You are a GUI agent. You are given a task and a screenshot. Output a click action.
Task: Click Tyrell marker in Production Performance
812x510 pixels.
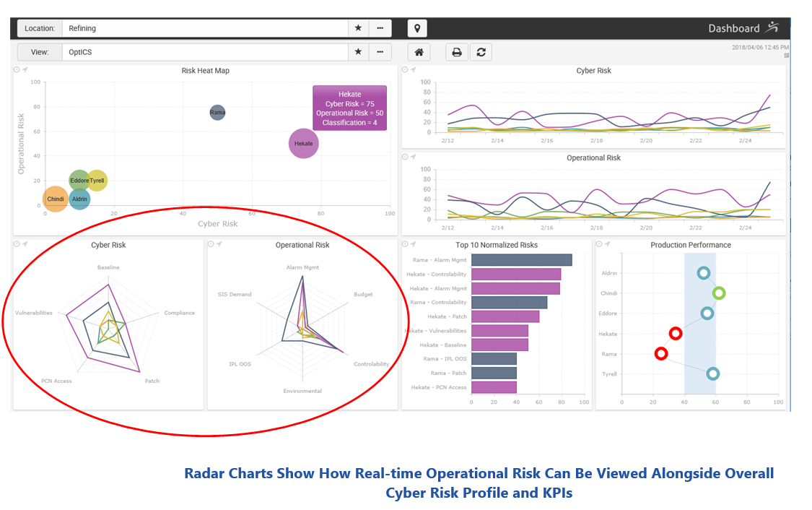[x=713, y=373]
